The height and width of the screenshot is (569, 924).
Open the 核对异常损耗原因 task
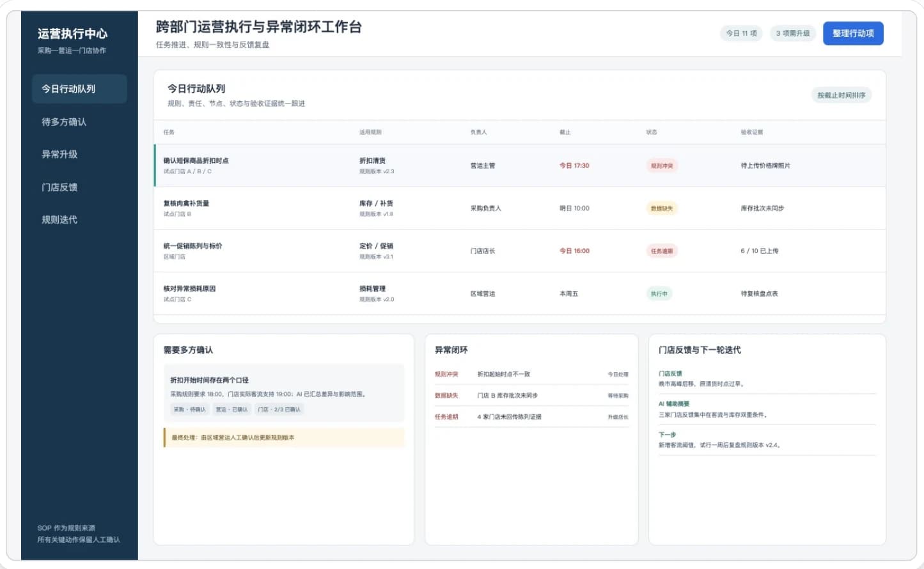pos(520,293)
